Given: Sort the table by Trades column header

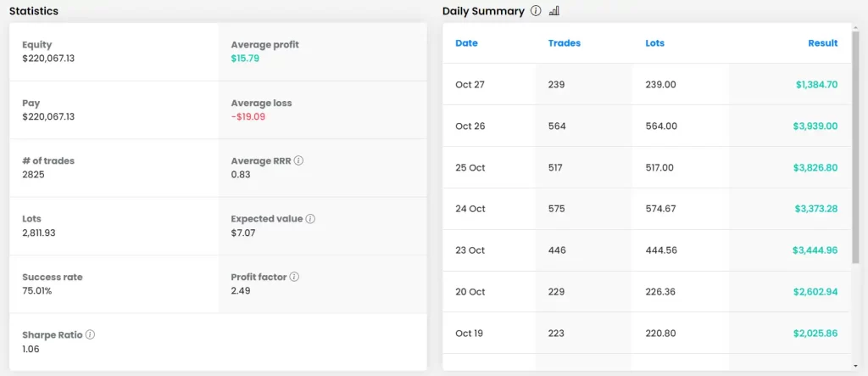Looking at the screenshot, I should pos(564,43).
